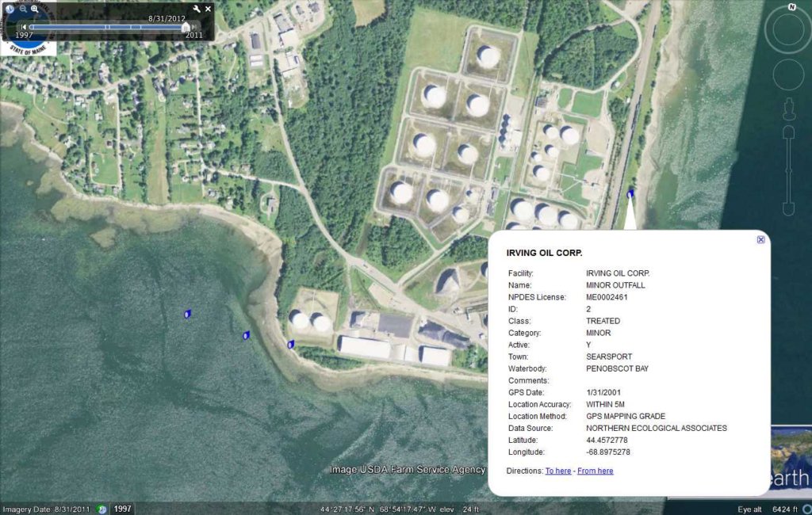Image resolution: width=812 pixels, height=515 pixels.
Task: Click the Street View pegman icon
Action: pos(789,109)
